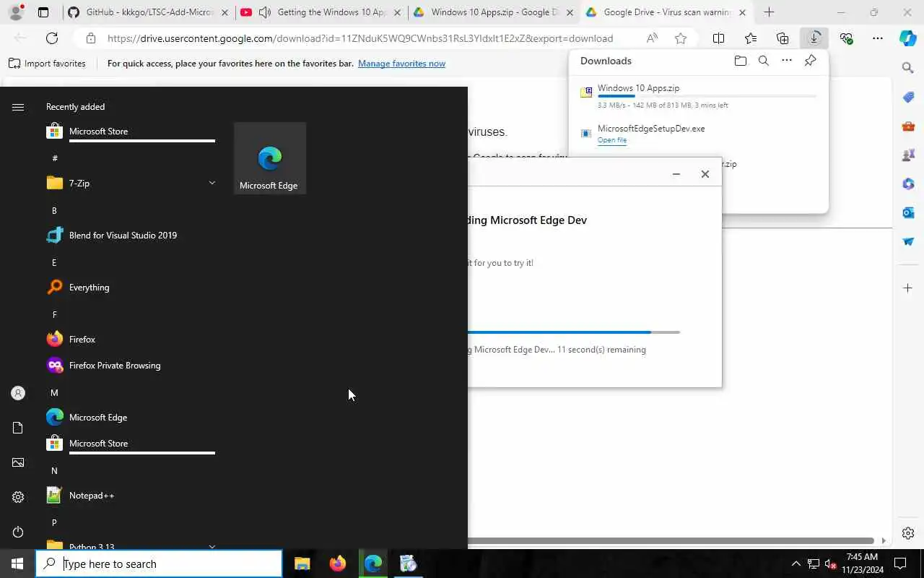Open Copilot icon in Edge corner
Screen dimensions: 924x578
pos(908,38)
